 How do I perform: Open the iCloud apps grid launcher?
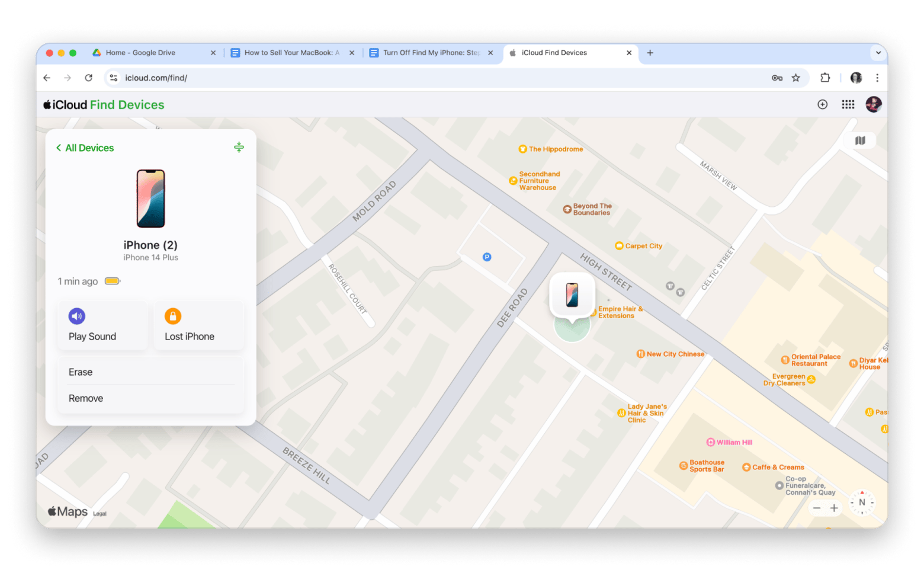[x=848, y=105]
